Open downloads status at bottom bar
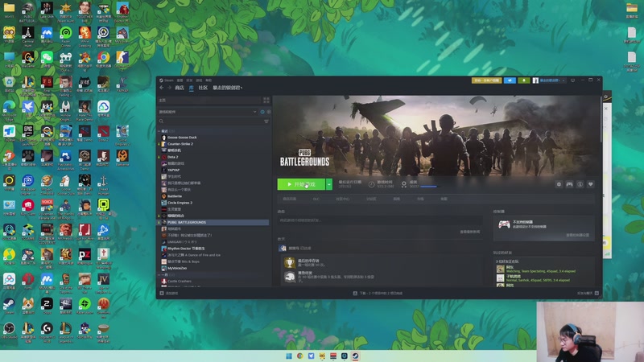644x362 pixels. coord(378,293)
